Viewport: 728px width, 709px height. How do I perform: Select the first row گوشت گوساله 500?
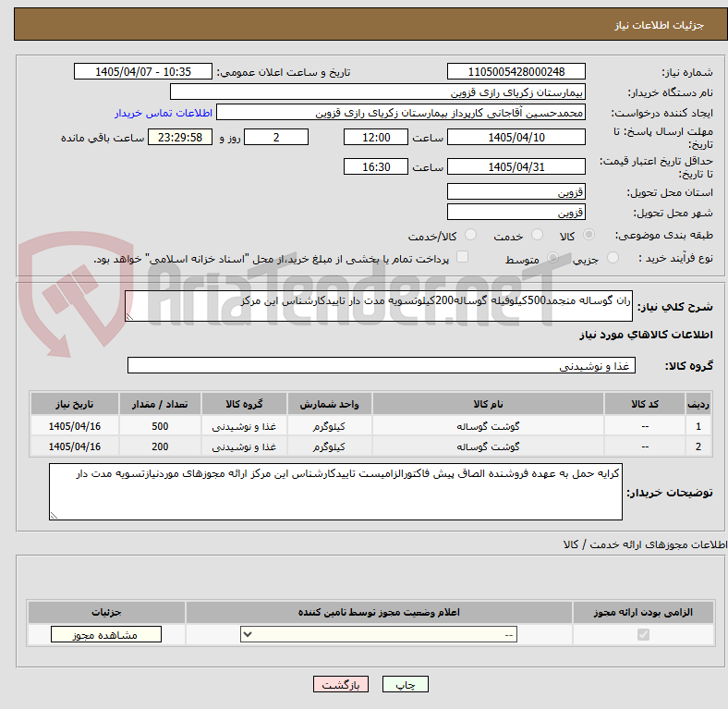pyautogui.click(x=371, y=426)
